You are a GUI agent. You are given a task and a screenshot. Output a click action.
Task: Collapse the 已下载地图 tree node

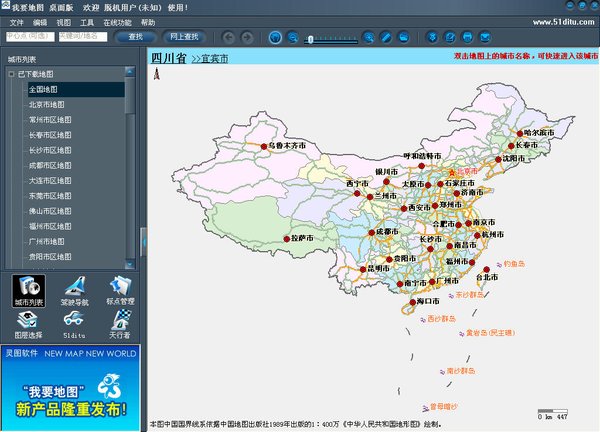point(11,74)
